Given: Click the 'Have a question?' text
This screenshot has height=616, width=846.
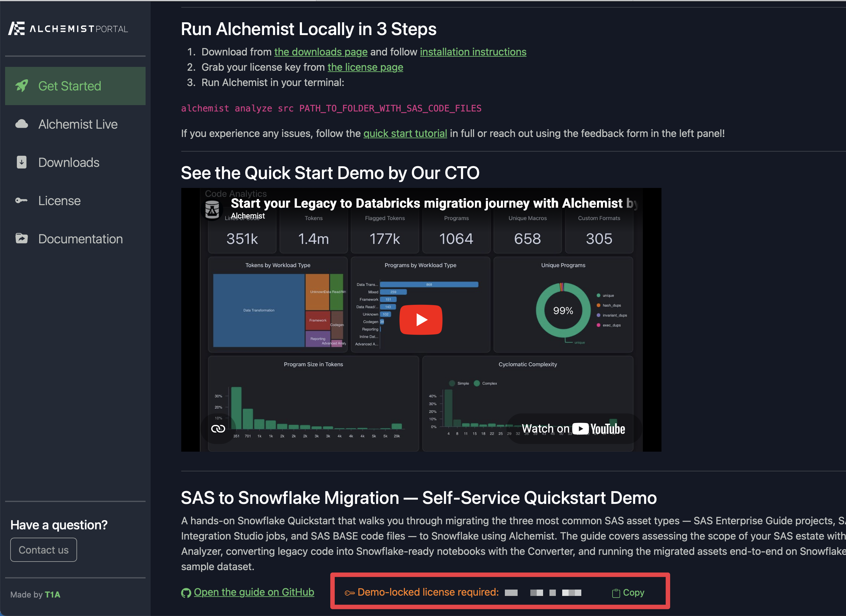Looking at the screenshot, I should coord(59,525).
